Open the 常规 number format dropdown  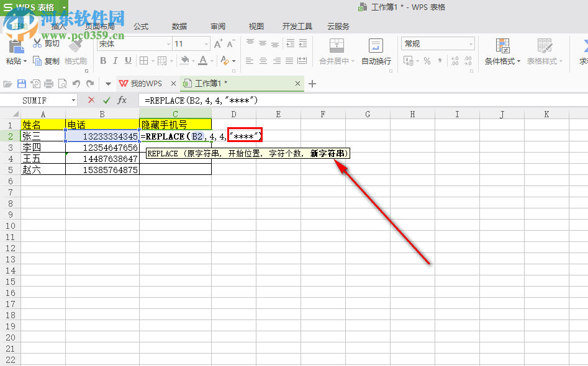471,43
